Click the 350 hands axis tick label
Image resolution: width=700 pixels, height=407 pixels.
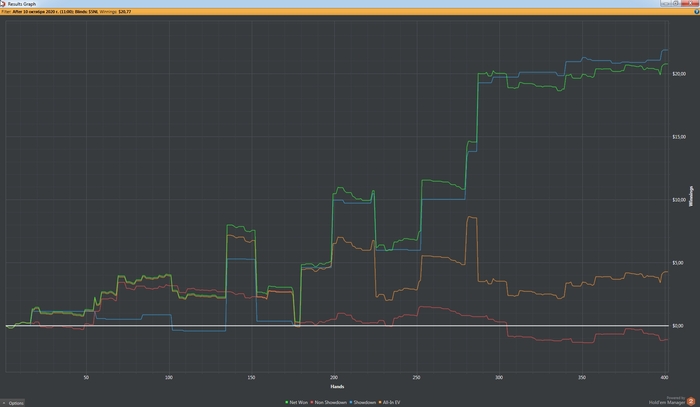tap(582, 378)
